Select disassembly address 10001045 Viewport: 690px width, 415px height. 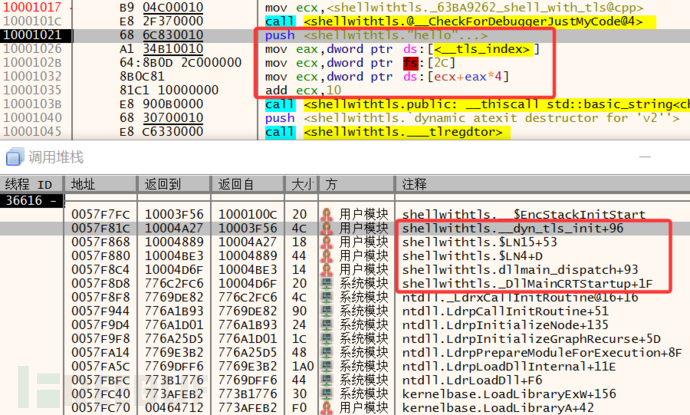(x=33, y=132)
